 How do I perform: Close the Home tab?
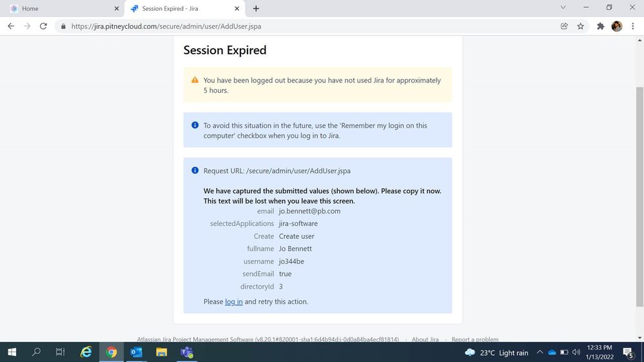tap(117, 8)
